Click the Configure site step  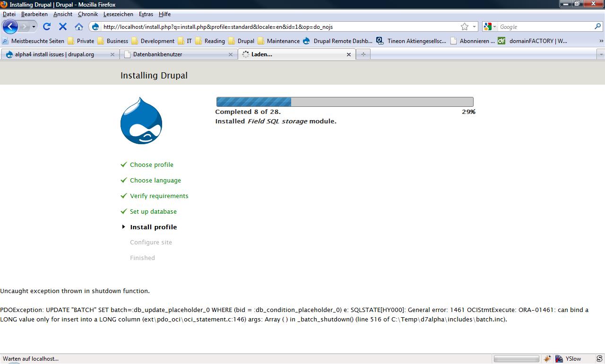point(151,243)
